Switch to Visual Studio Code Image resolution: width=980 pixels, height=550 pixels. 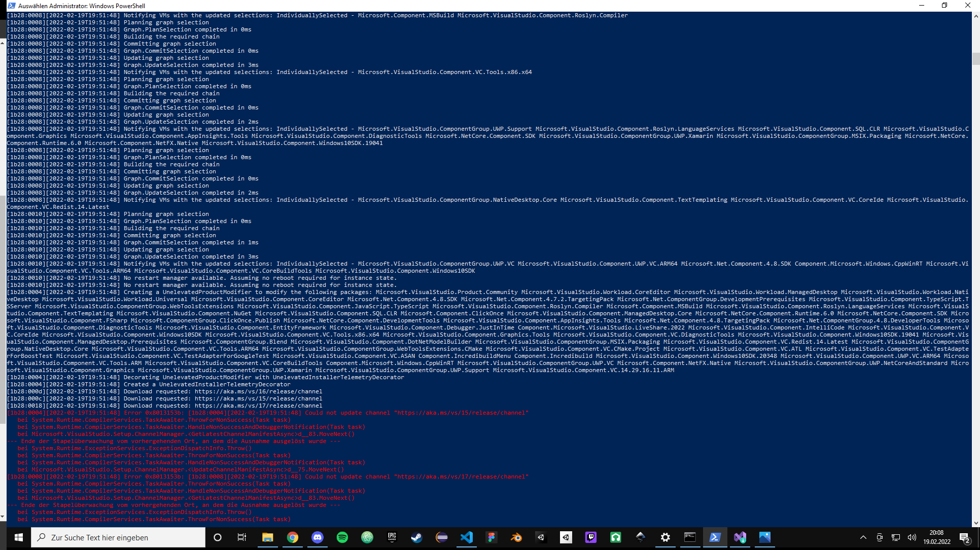pos(467,537)
